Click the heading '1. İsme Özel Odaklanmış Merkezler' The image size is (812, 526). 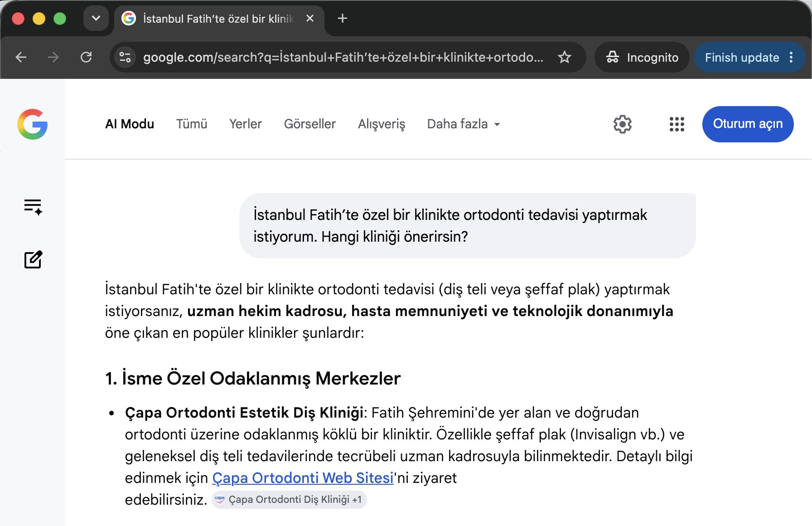point(253,378)
